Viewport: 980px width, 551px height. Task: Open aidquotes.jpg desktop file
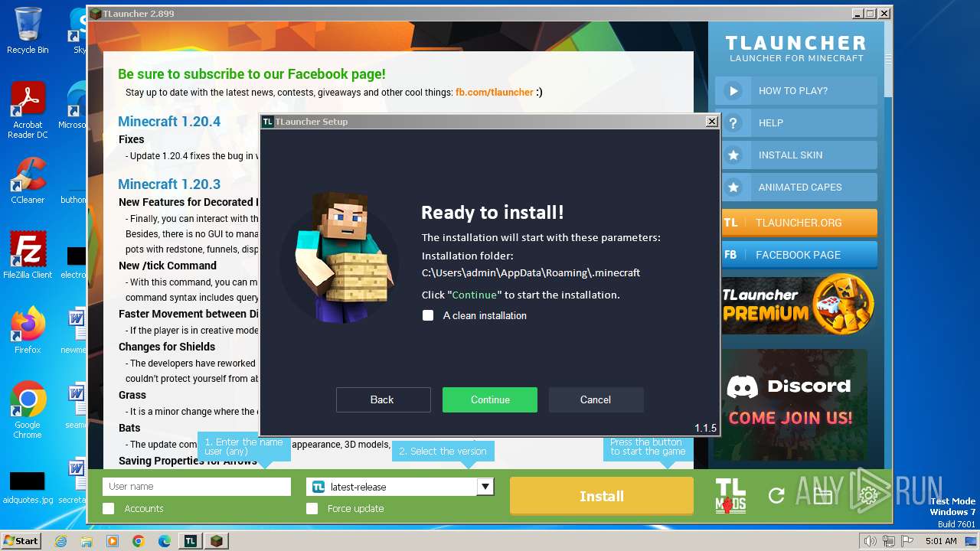pyautogui.click(x=28, y=487)
